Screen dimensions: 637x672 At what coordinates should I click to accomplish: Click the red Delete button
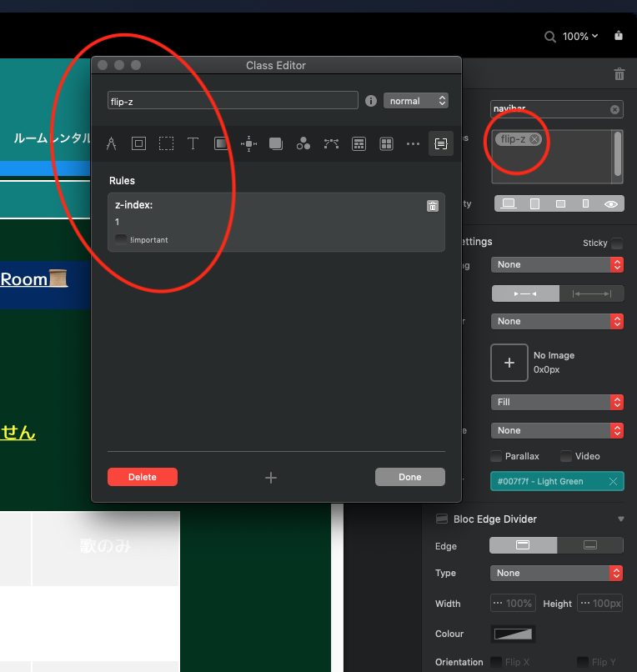pos(143,477)
